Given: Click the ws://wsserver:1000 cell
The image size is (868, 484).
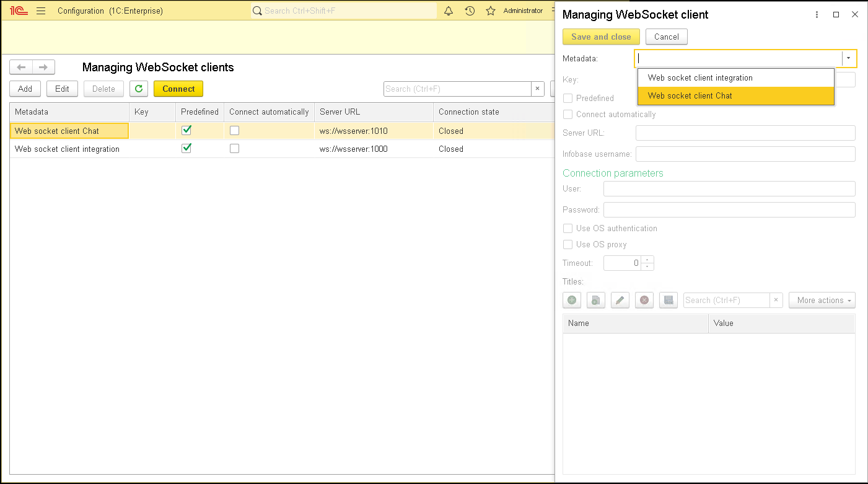Looking at the screenshot, I should [x=374, y=149].
